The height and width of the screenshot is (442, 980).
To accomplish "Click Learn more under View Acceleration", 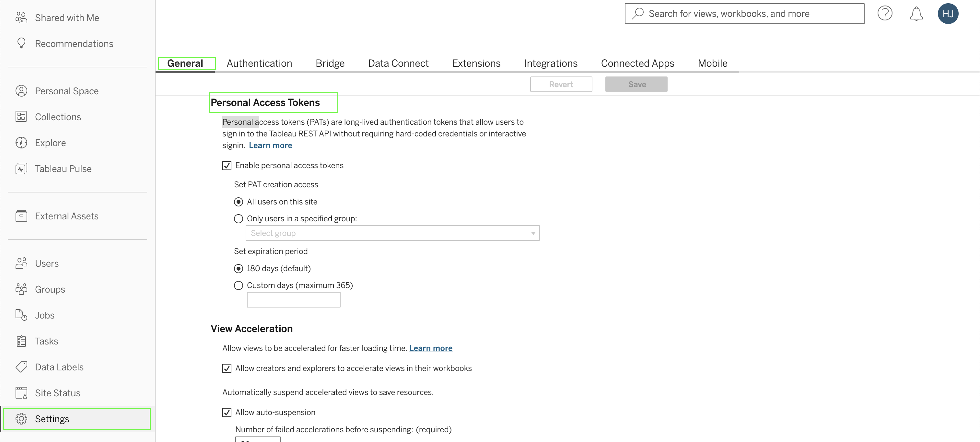I will click(x=431, y=348).
